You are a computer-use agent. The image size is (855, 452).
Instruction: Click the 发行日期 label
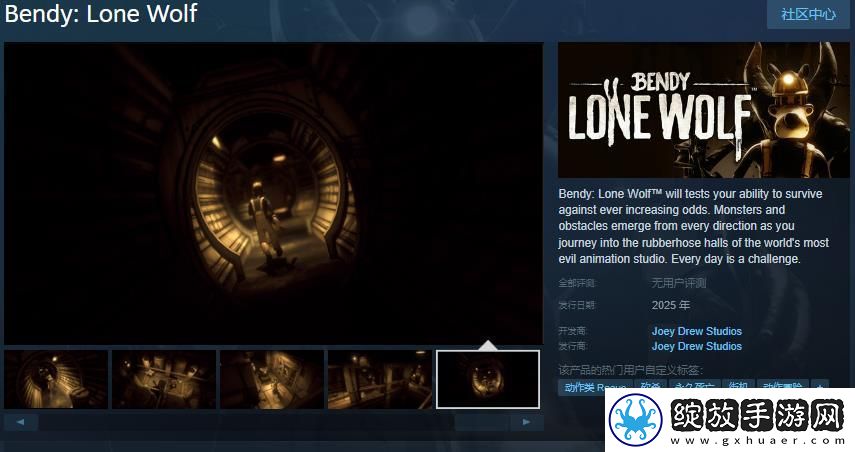pos(577,305)
